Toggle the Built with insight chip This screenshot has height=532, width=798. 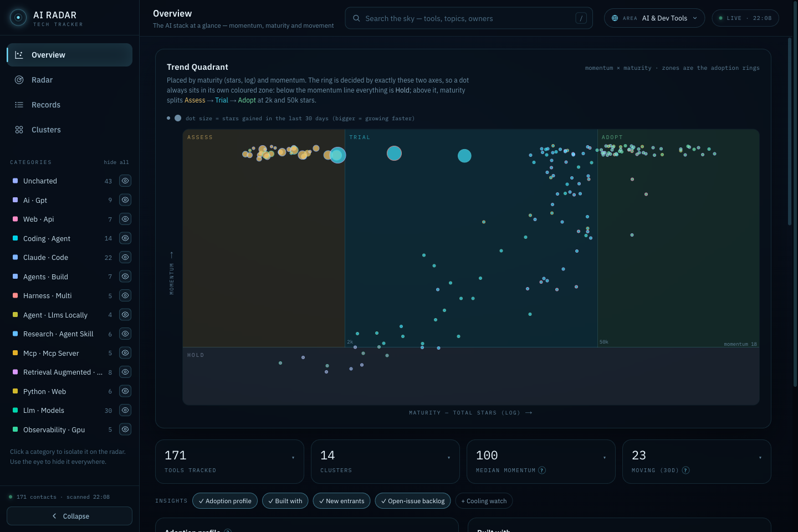coord(285,501)
